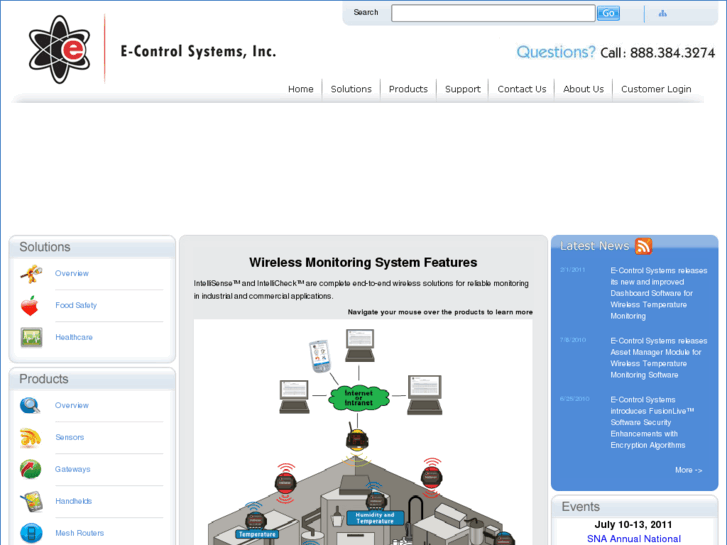Open the Food Safety link

76,305
